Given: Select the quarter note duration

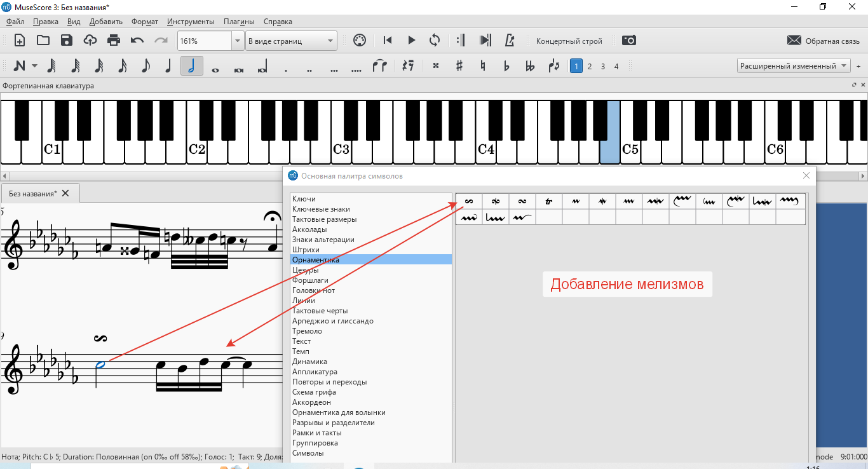Looking at the screenshot, I should point(168,66).
